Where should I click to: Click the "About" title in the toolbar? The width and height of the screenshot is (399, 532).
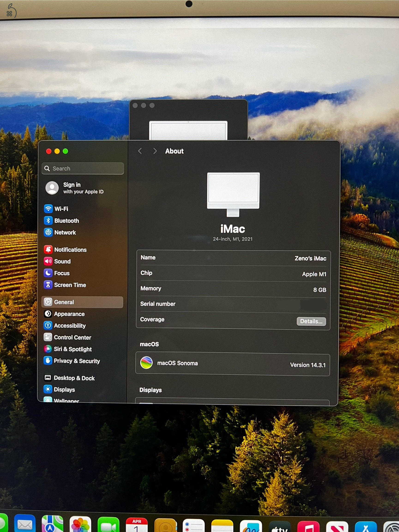[x=174, y=151]
